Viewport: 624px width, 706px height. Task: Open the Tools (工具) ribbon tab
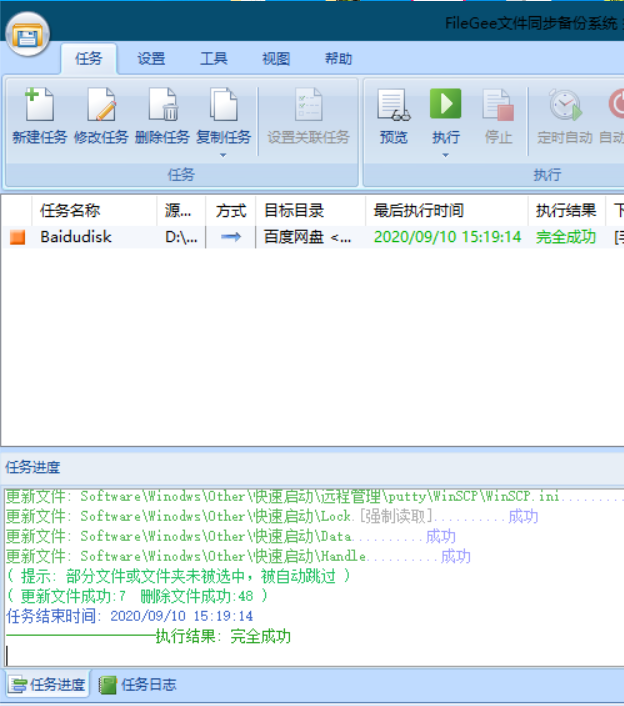click(x=213, y=59)
